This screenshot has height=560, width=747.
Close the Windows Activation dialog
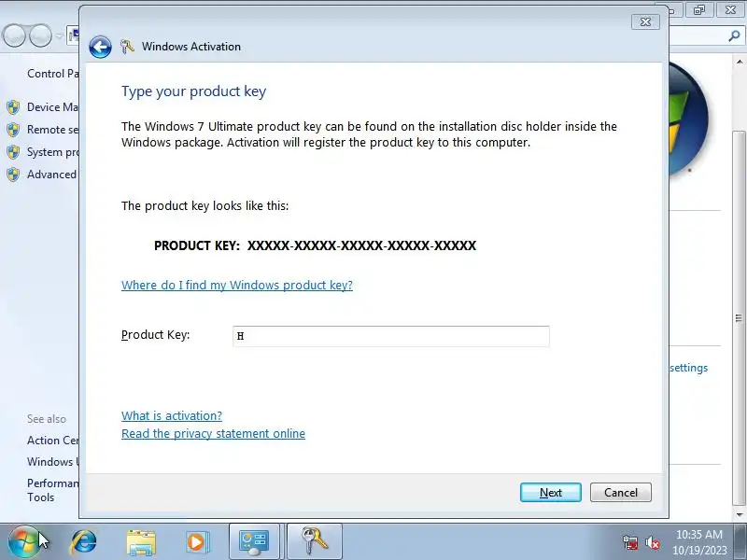[x=645, y=21]
